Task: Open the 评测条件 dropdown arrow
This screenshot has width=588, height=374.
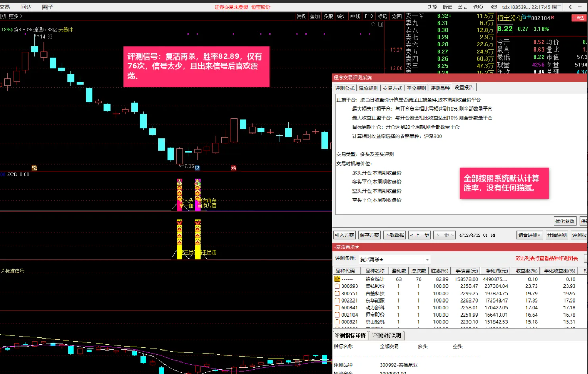Action: [x=427, y=259]
